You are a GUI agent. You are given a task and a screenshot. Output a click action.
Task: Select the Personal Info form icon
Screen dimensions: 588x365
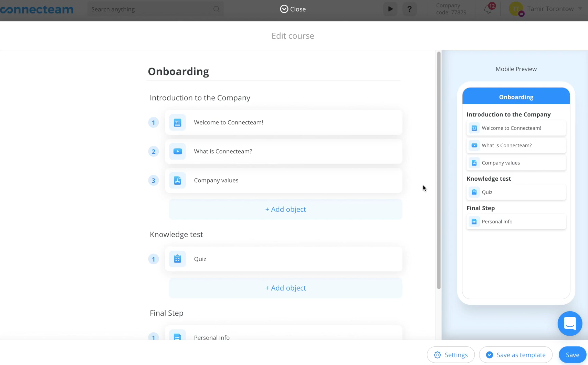177,337
